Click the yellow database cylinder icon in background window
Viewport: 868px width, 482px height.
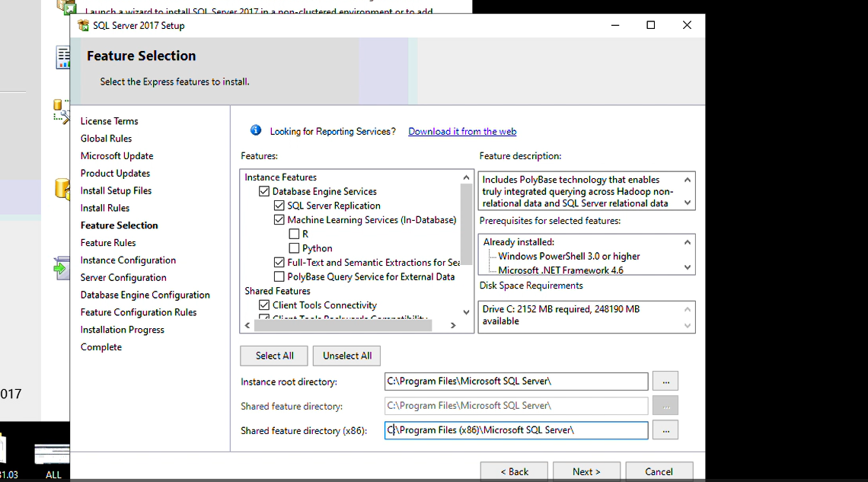62,189
